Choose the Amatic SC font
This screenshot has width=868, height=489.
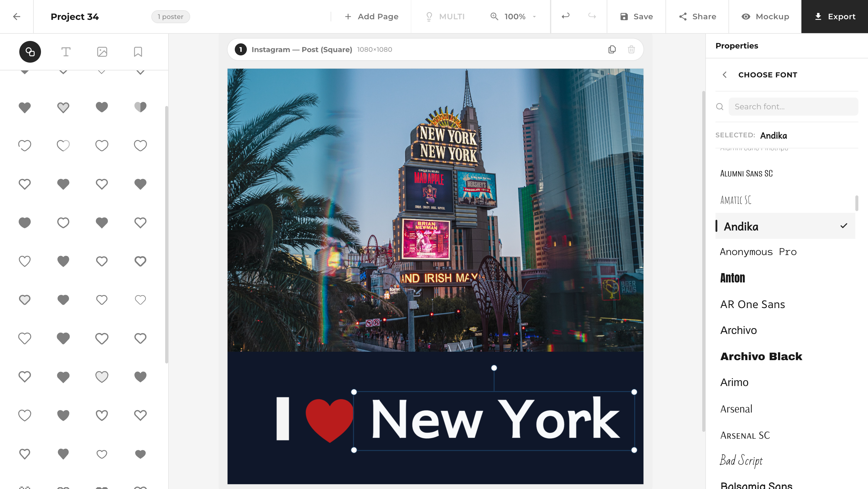coord(736,200)
